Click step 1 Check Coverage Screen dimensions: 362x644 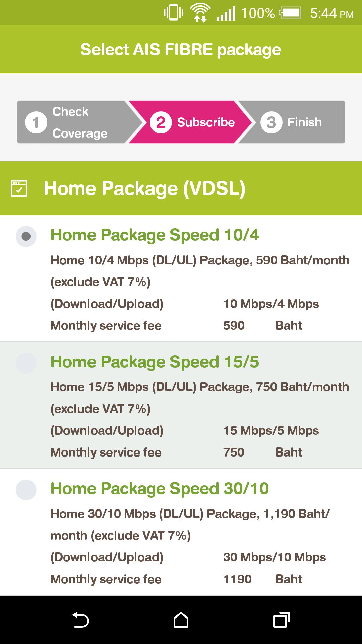pos(70,122)
